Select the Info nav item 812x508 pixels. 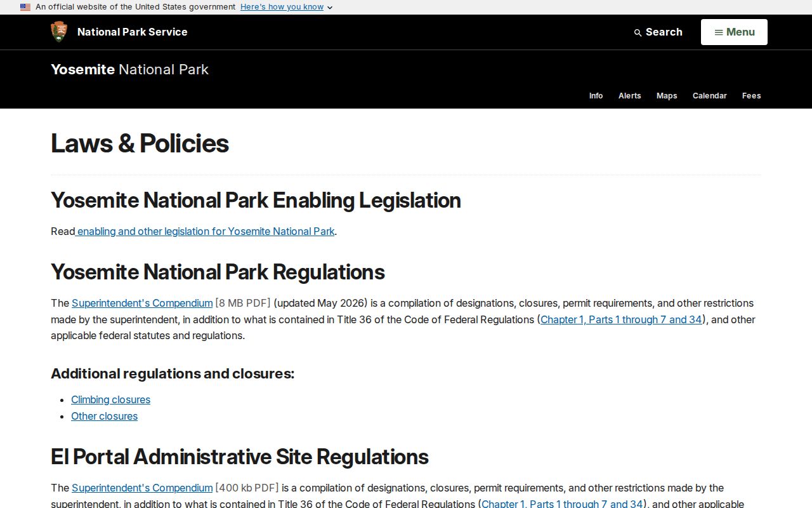click(x=596, y=96)
